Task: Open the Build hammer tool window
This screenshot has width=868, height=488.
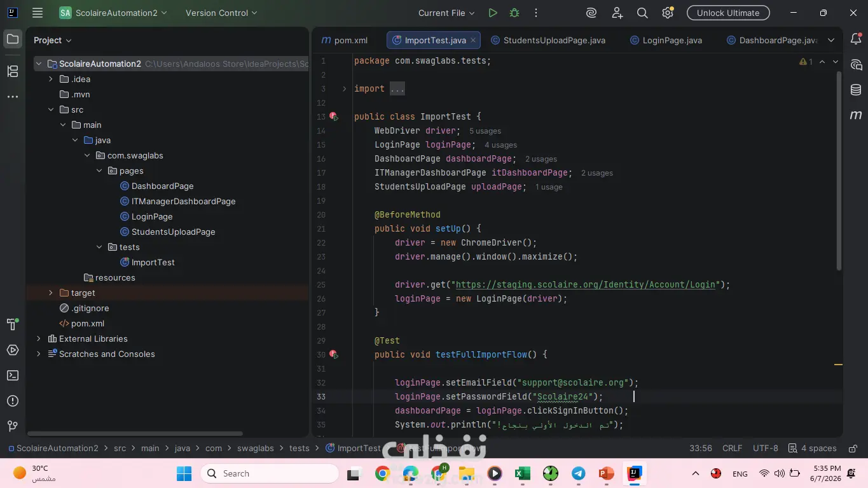Action: [12, 324]
